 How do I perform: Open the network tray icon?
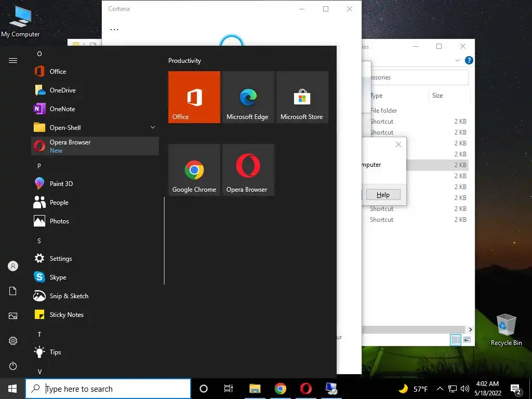click(453, 389)
